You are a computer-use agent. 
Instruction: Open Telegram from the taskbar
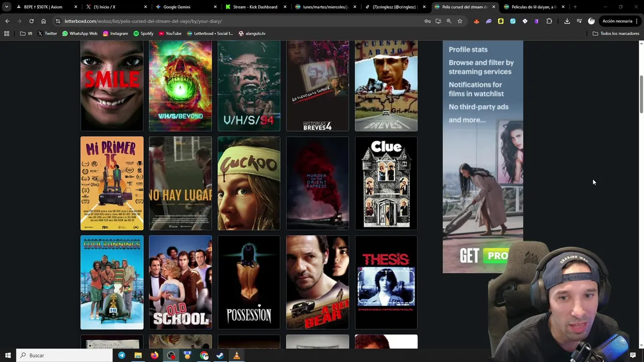[x=122, y=355]
